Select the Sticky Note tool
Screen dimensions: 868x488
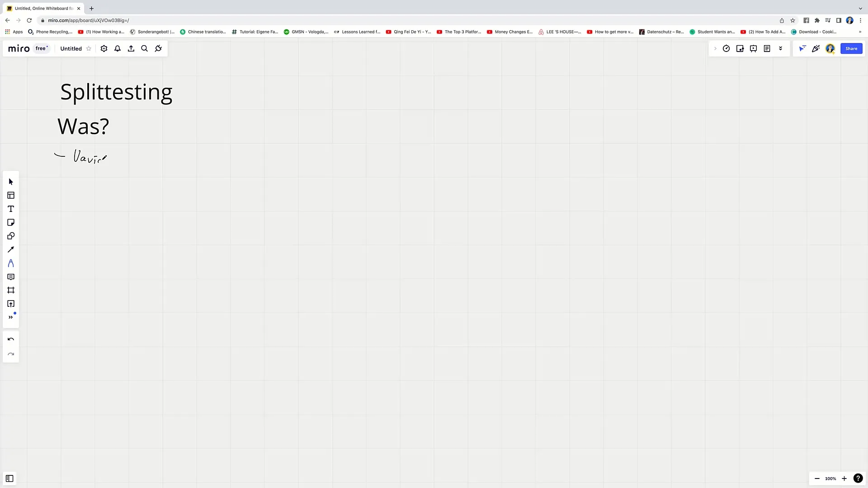pyautogui.click(x=11, y=222)
